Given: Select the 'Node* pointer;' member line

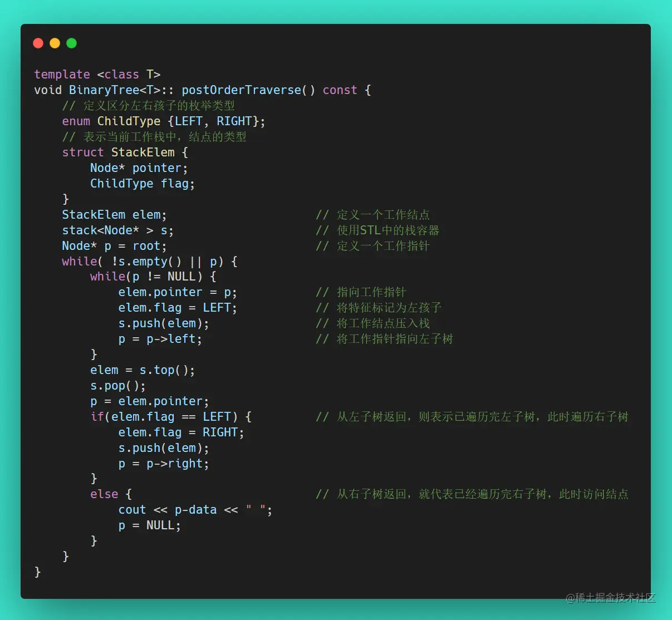Looking at the screenshot, I should tap(139, 168).
